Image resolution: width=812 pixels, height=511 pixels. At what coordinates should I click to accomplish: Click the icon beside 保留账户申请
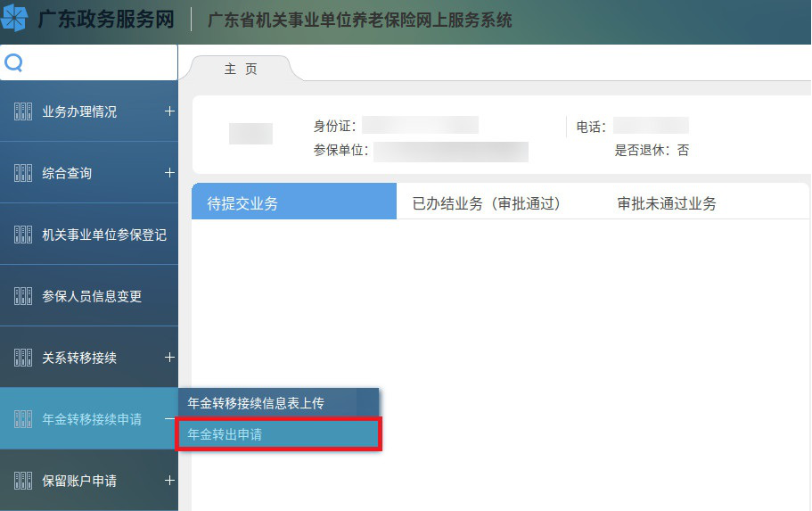(x=23, y=481)
